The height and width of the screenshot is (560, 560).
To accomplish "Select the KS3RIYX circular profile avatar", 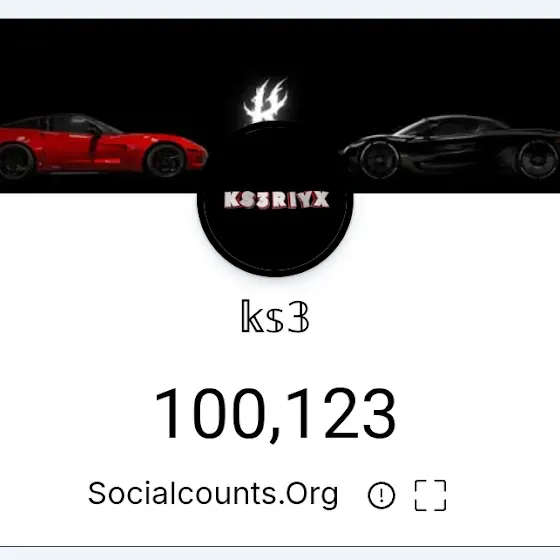I will [275, 199].
